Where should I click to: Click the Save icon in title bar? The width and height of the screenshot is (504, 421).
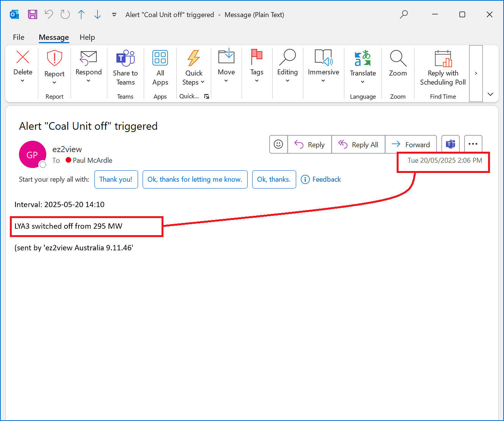point(33,14)
